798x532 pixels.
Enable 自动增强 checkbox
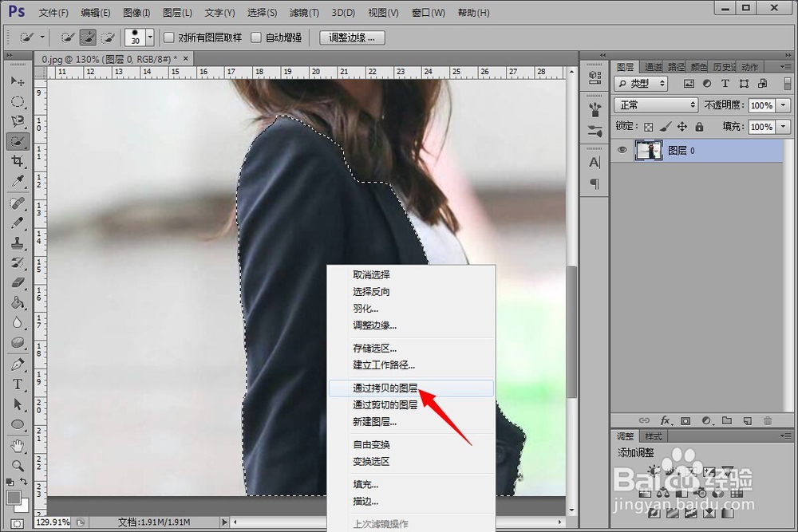click(256, 37)
